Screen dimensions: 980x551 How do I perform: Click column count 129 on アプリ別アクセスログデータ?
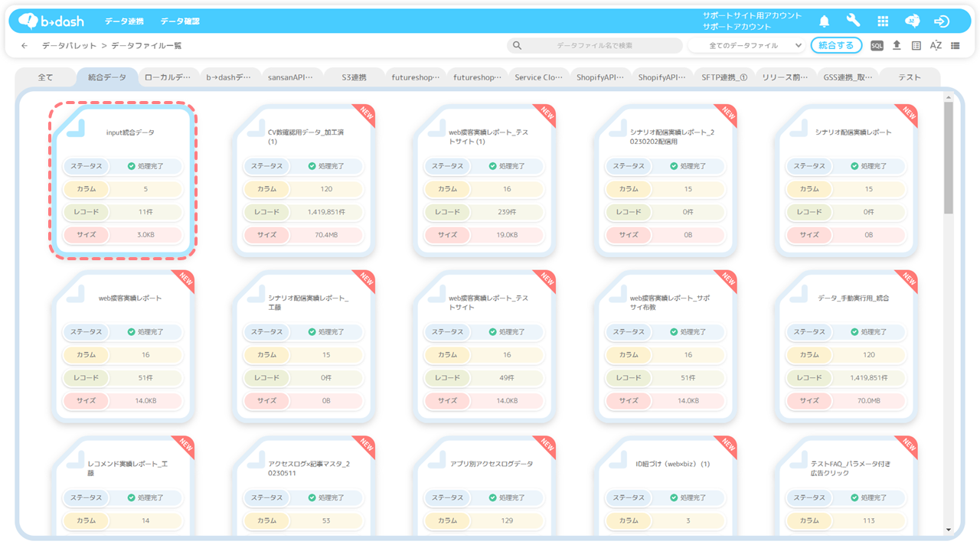507,520
